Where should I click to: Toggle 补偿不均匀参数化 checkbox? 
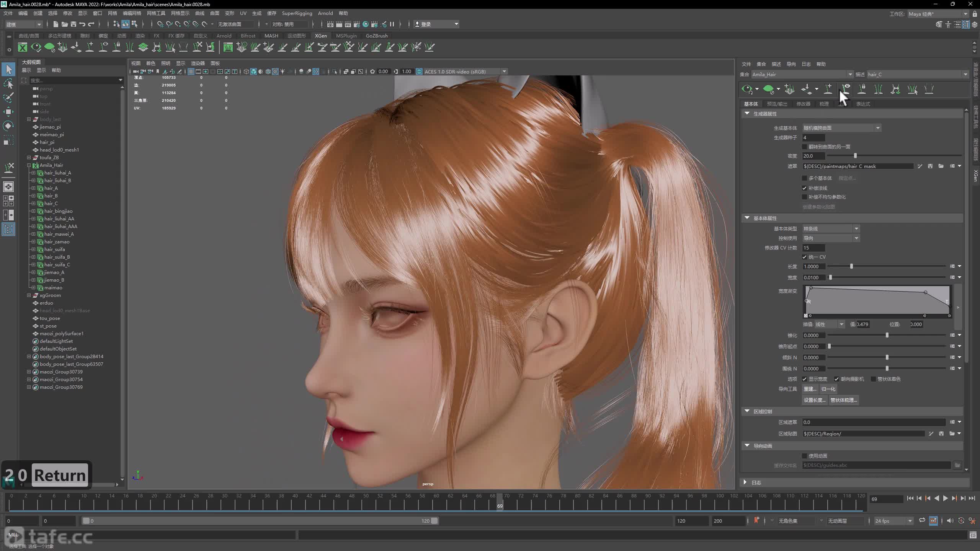805,197
